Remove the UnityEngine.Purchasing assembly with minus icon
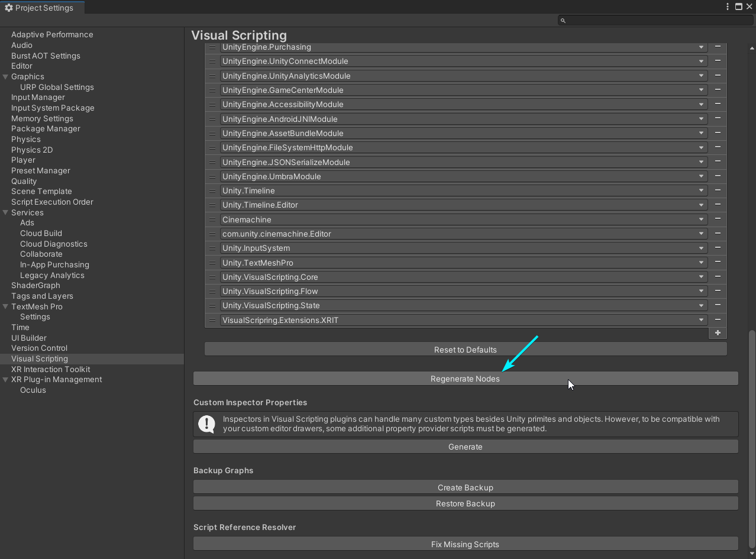 [x=718, y=47]
